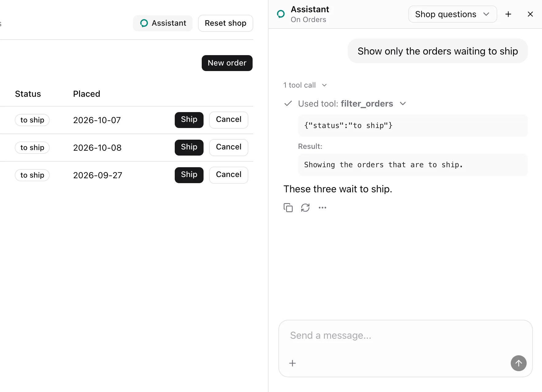Screen dimensions: 542x392
Task: Click the On Orders subtitle
Action: click(x=308, y=20)
